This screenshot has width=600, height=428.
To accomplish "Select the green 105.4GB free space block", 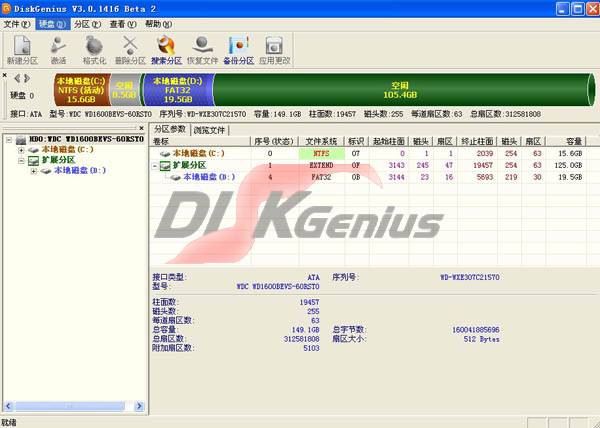I will pyautogui.click(x=400, y=90).
